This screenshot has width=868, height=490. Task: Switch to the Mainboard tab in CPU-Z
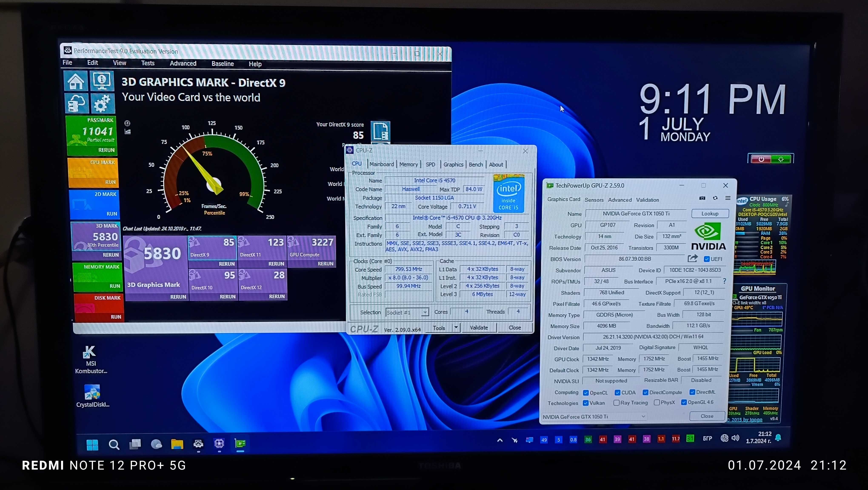pyautogui.click(x=381, y=164)
